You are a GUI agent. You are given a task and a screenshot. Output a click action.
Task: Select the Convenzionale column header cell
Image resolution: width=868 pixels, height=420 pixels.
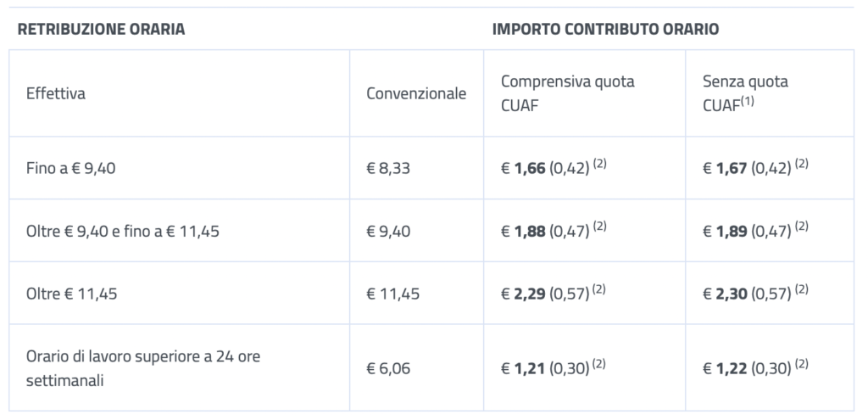(416, 93)
